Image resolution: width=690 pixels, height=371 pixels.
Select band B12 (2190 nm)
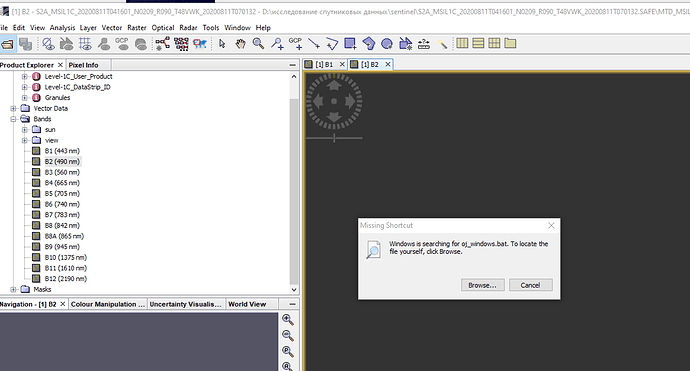pyautogui.click(x=66, y=279)
